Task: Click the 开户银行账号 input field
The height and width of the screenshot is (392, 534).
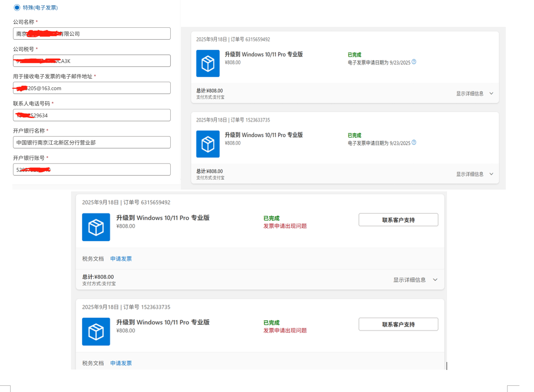Action: click(92, 170)
